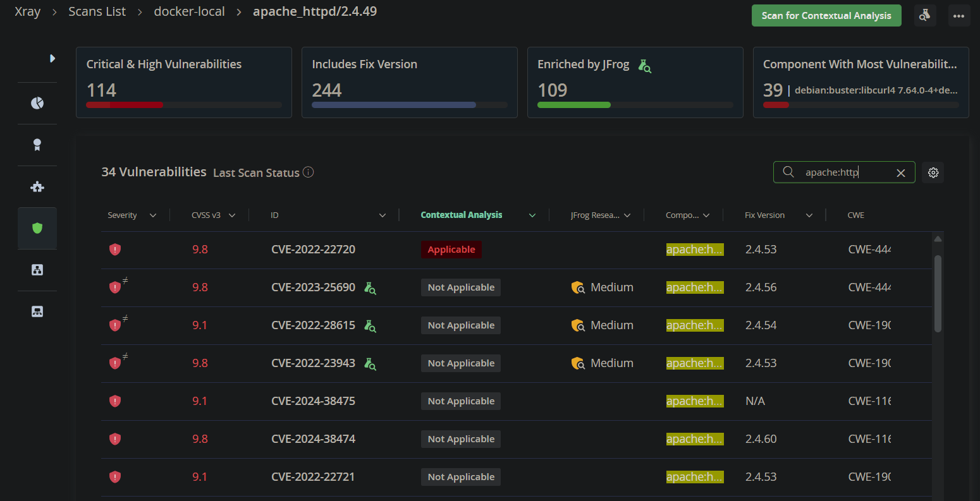Click severity shield icon for CVE-2022-23943
This screenshot has width=980, height=501.
point(115,363)
